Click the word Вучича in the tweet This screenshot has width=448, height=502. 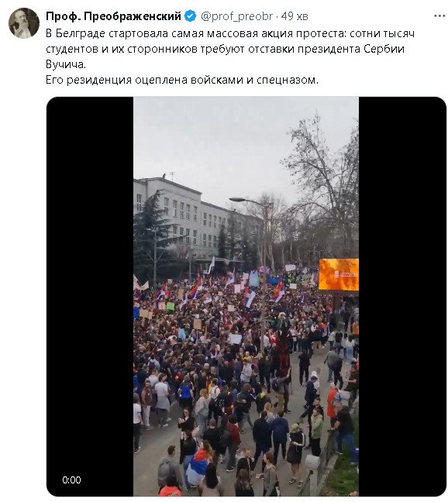click(x=66, y=64)
